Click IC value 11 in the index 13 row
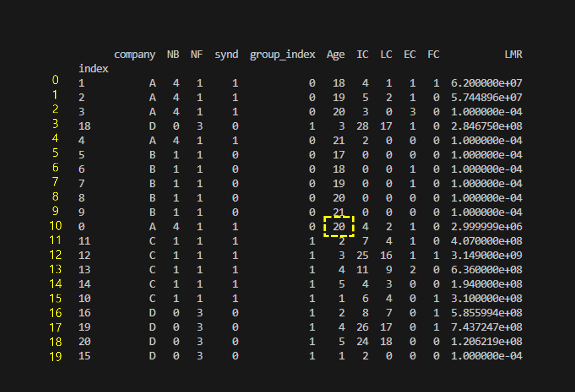575x392 pixels. point(362,269)
